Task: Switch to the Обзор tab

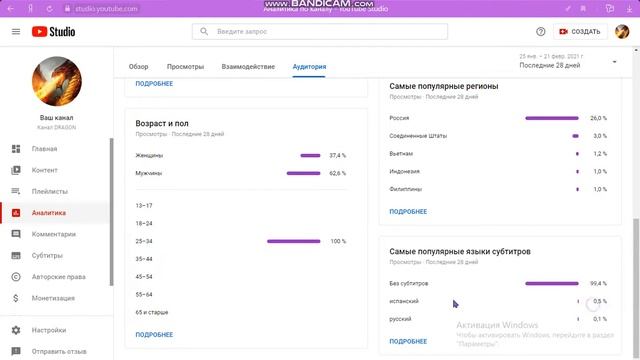Action: point(138,67)
